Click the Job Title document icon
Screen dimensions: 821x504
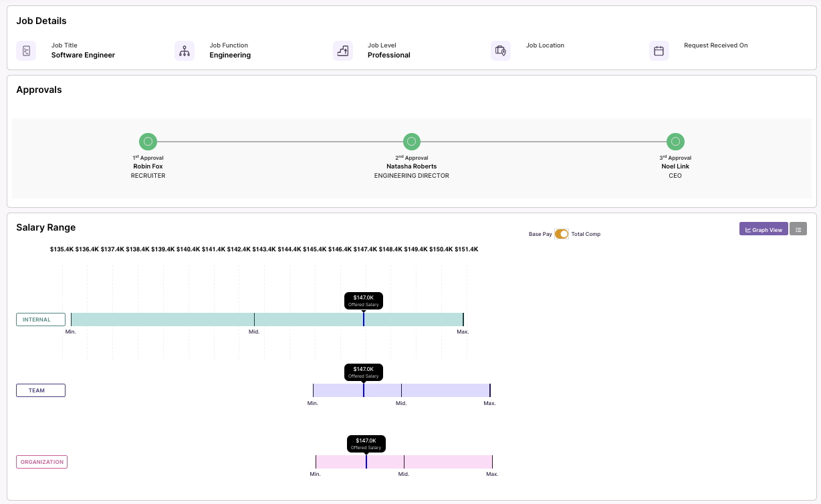(25, 50)
